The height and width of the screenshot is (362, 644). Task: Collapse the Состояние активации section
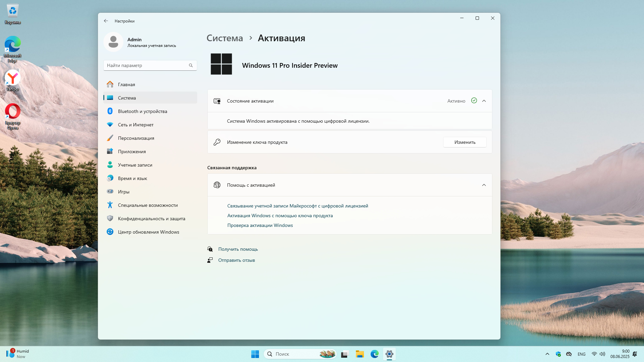484,101
